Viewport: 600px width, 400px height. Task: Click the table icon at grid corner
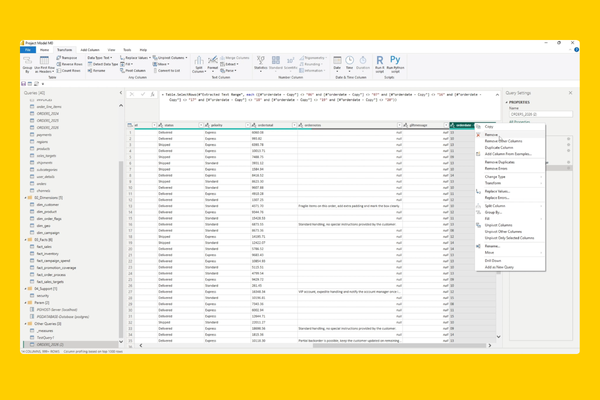click(x=130, y=125)
